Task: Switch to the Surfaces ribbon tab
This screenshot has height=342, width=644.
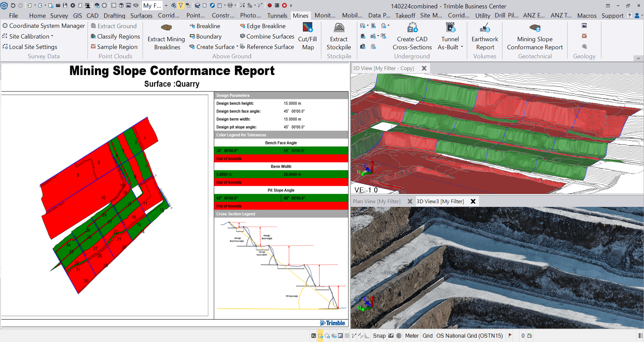Action: [x=141, y=15]
